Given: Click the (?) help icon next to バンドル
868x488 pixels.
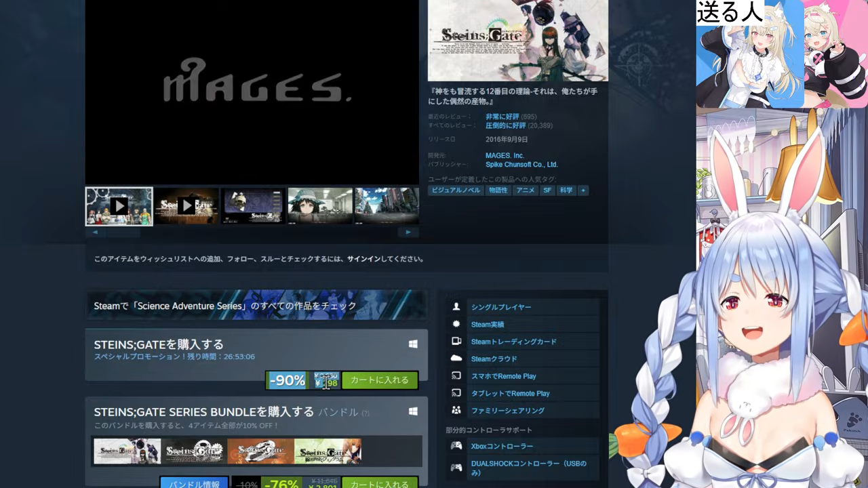Looking at the screenshot, I should pyautogui.click(x=366, y=413).
